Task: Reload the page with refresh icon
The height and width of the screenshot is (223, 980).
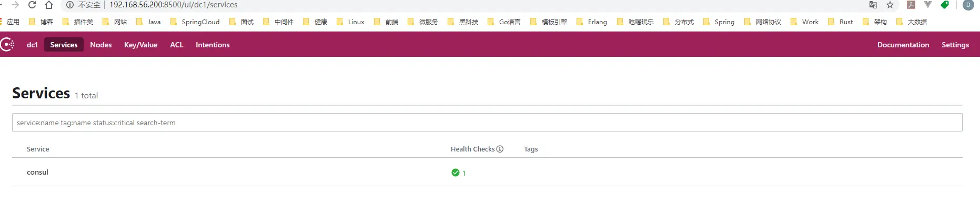Action: coord(32,5)
